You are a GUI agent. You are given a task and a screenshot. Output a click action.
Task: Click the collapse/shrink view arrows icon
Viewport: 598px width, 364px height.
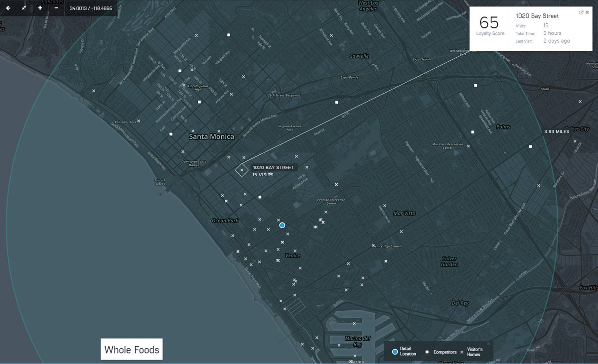pyautogui.click(x=24, y=8)
